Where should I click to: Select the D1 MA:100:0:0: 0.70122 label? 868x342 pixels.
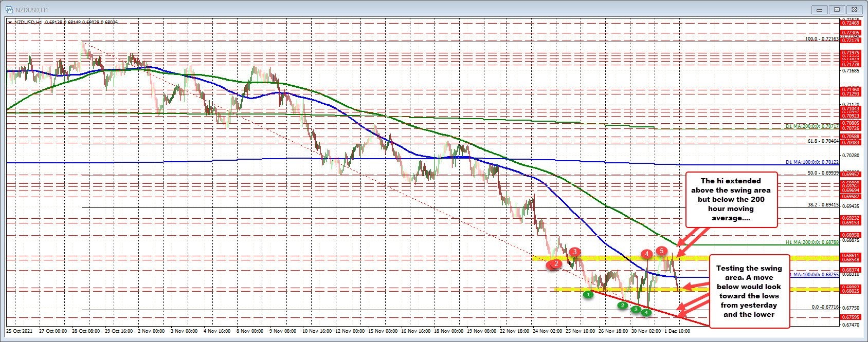(x=812, y=162)
